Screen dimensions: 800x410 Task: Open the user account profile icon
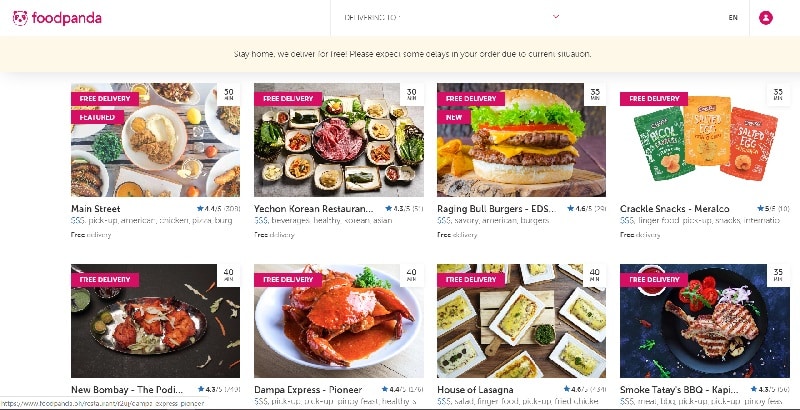(765, 18)
